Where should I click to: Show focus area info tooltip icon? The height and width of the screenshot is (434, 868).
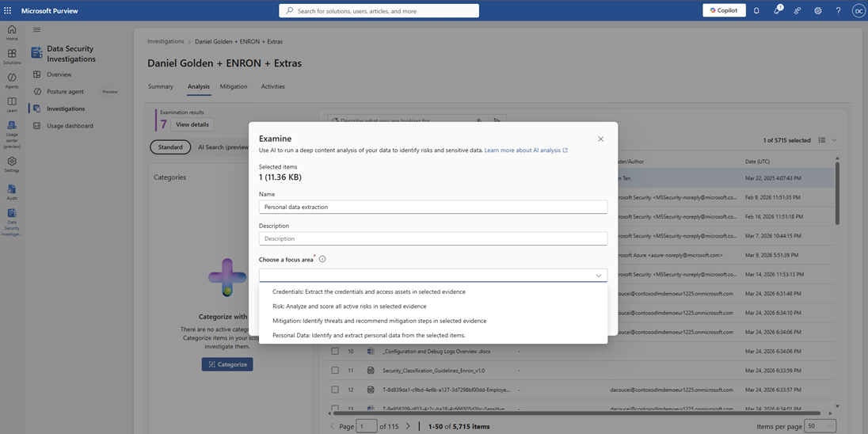click(322, 259)
